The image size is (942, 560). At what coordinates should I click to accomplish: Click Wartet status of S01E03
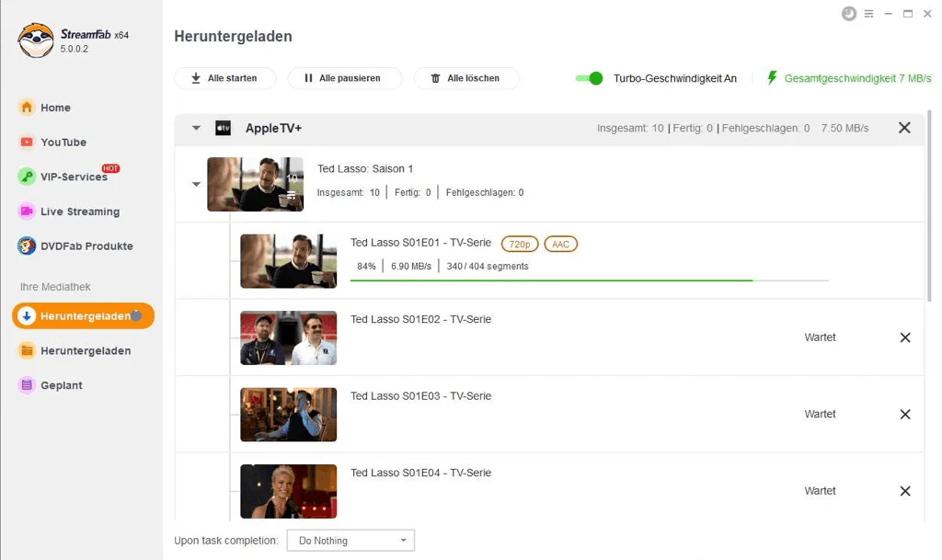tap(820, 414)
